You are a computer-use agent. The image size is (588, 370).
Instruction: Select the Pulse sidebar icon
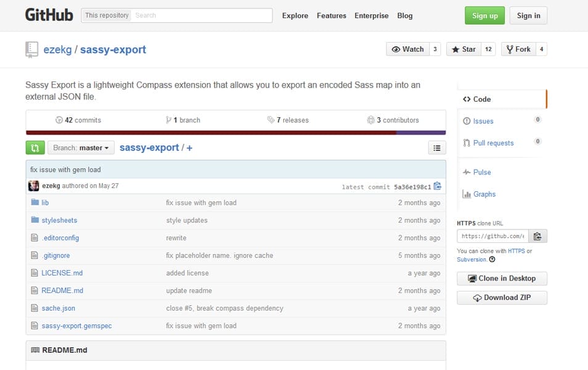tap(467, 171)
